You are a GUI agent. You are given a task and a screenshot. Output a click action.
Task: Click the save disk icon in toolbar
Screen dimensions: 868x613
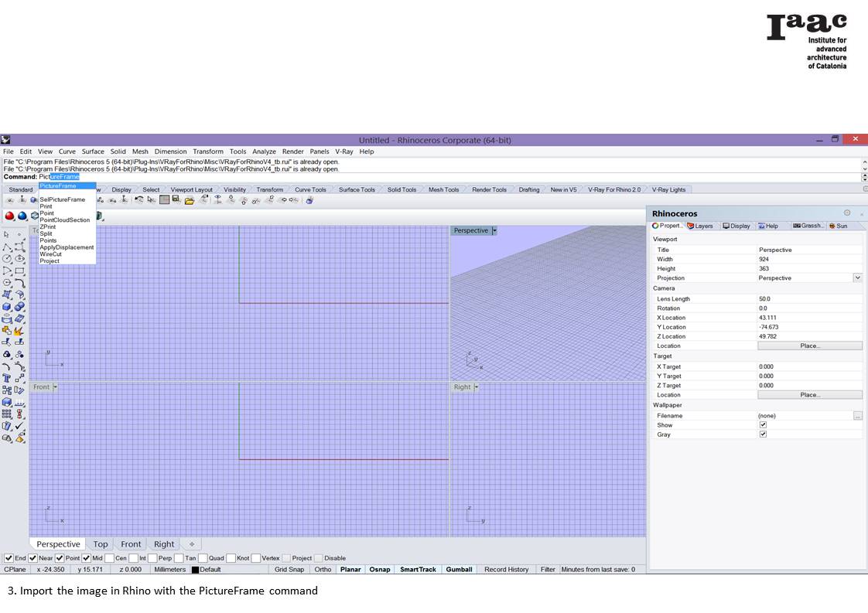[177, 200]
